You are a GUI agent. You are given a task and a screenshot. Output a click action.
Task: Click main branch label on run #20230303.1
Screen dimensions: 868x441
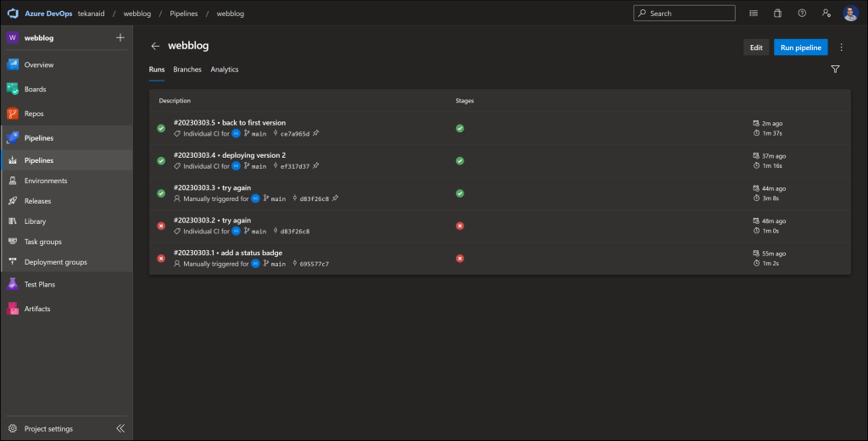click(x=278, y=265)
